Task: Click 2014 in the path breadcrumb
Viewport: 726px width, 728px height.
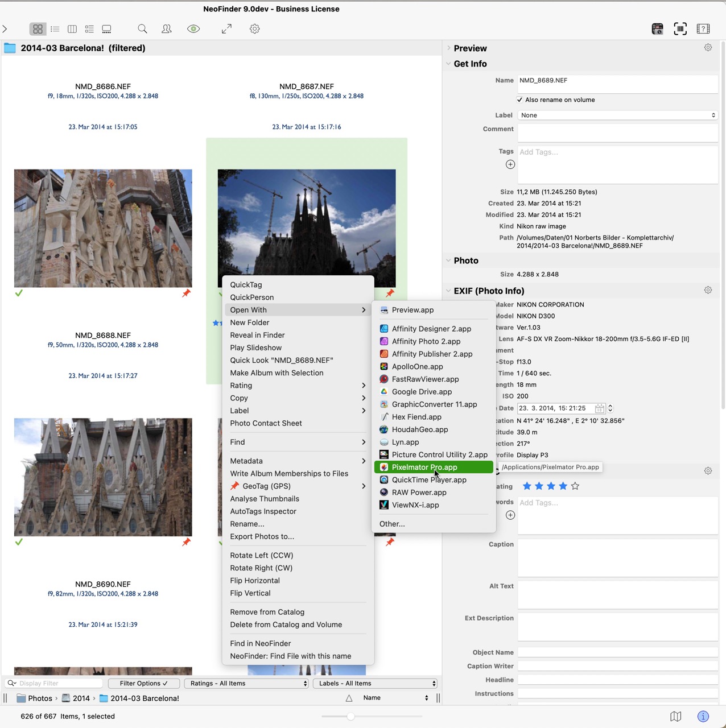Action: pyautogui.click(x=76, y=698)
